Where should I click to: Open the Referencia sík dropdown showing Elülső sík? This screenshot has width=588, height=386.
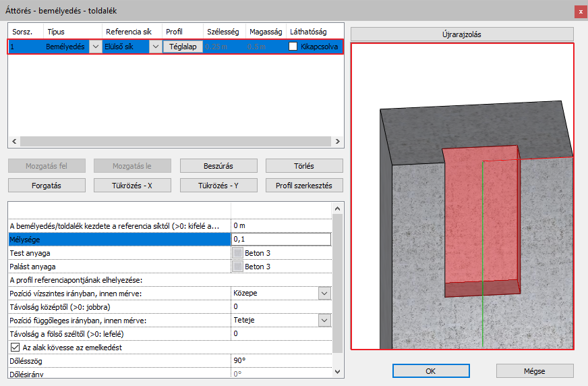(155, 47)
